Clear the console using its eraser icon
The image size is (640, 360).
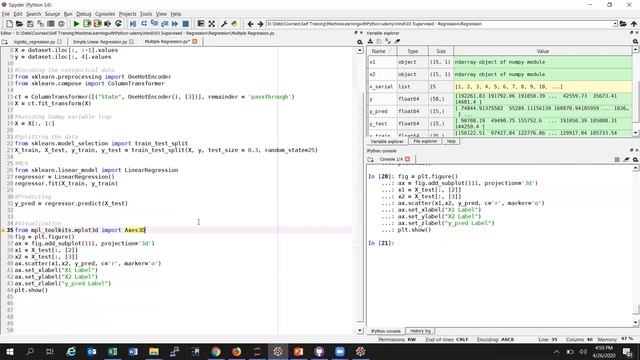pyautogui.click(x=626, y=159)
